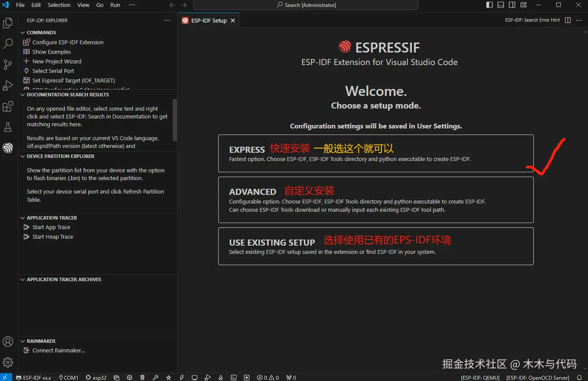Screen dimensions: 588x381
Task: Change the esp32 target in status bar
Action: 96,378
